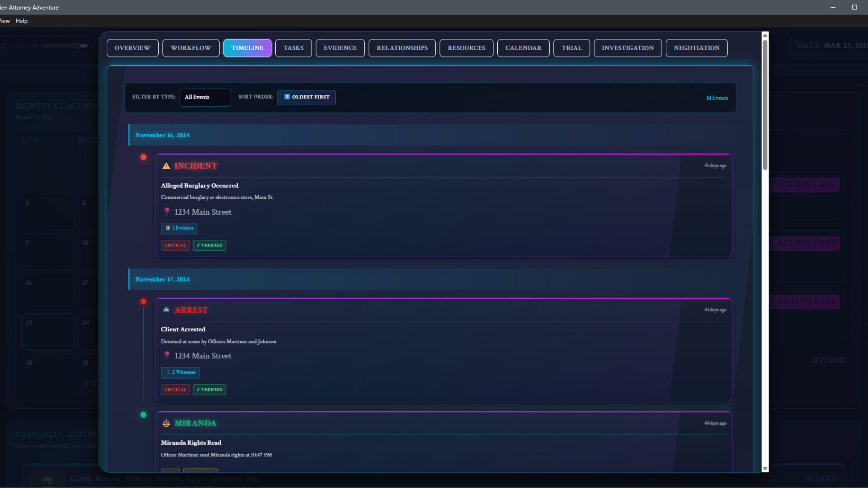Click the 10 Events counter link

coord(717,98)
